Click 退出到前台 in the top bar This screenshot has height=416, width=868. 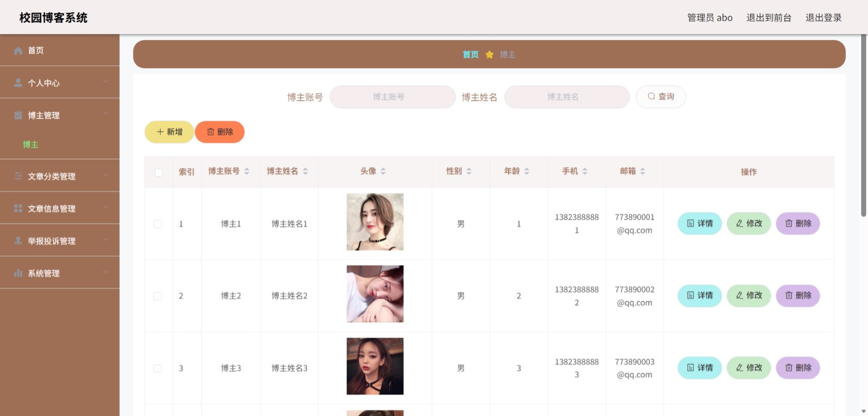(769, 18)
